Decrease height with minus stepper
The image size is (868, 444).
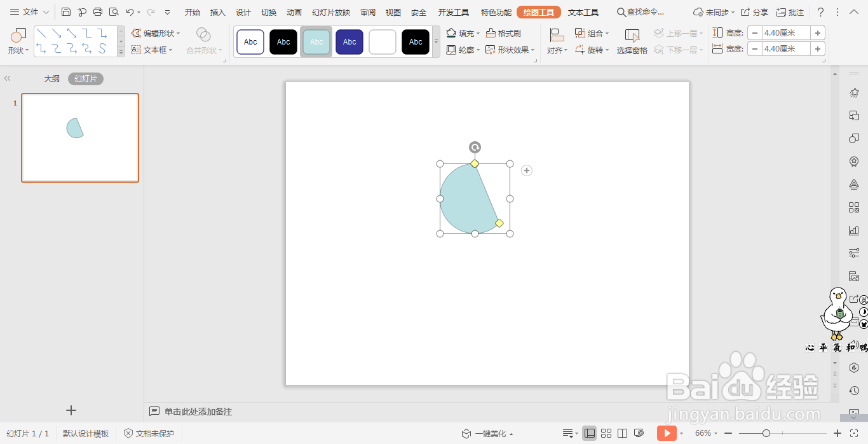tap(754, 33)
